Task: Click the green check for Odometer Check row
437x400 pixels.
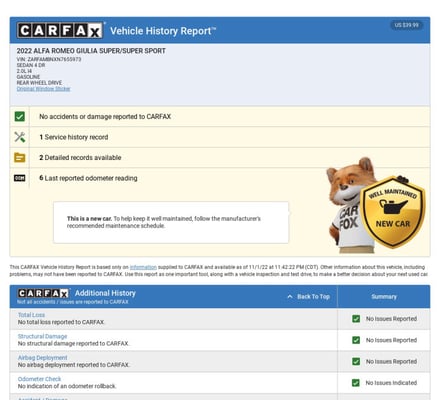Action: coord(356,383)
